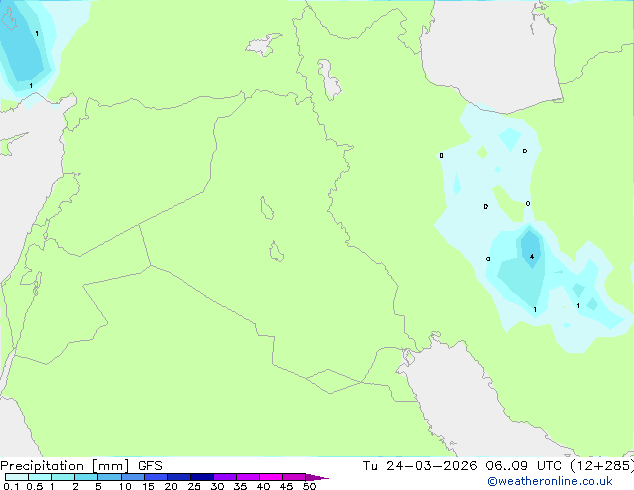Click the '4' precipitation value on the map
This screenshot has height=490, width=634.
point(532,257)
